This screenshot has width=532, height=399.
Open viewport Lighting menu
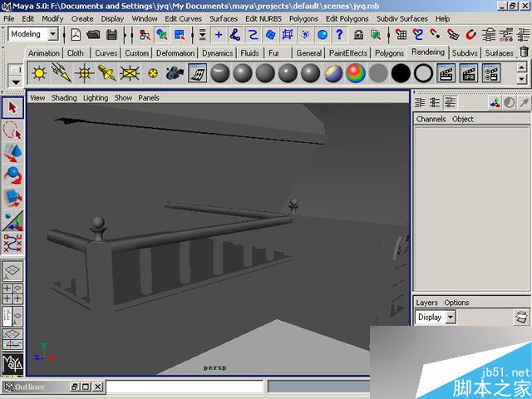(96, 98)
